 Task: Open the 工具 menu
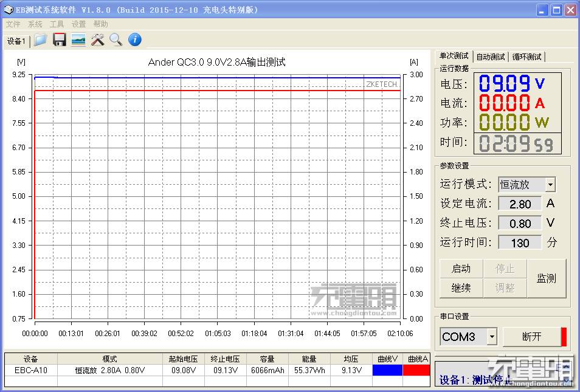pyautogui.click(x=57, y=24)
